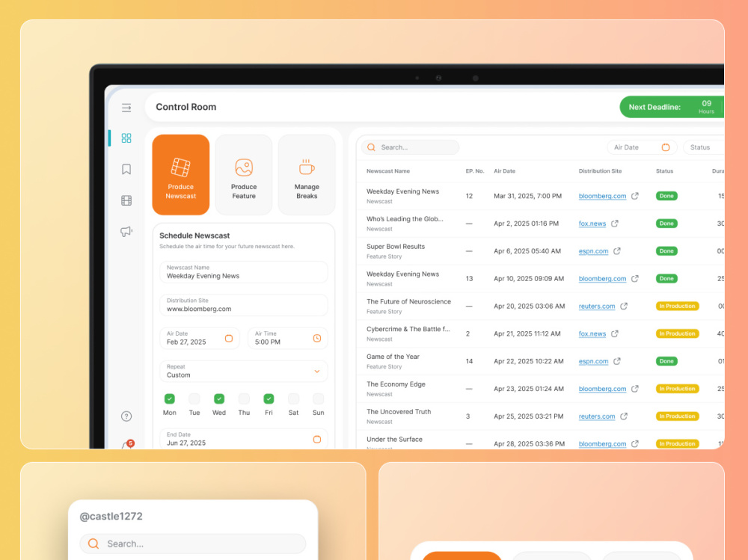The width and height of the screenshot is (748, 560).
Task: Open the help question mark icon
Action: tap(126, 416)
